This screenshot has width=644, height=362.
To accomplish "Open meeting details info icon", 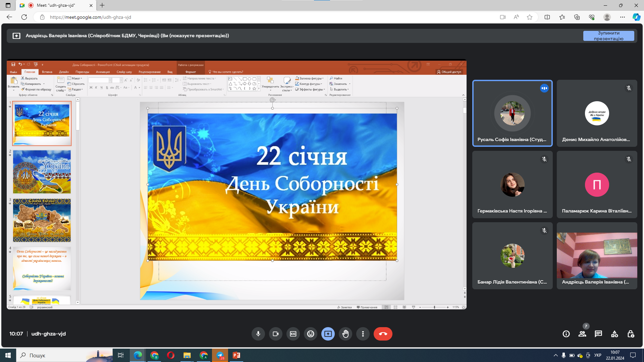I will [566, 334].
